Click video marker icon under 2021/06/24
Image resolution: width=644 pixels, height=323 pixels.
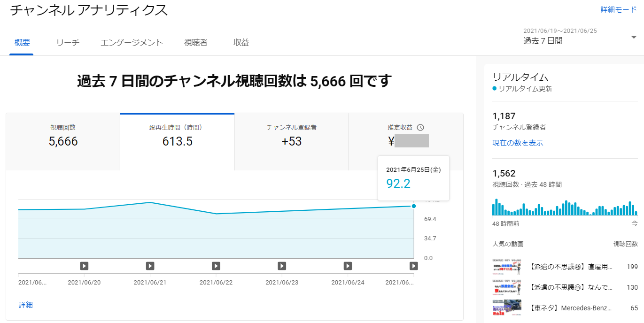click(348, 266)
